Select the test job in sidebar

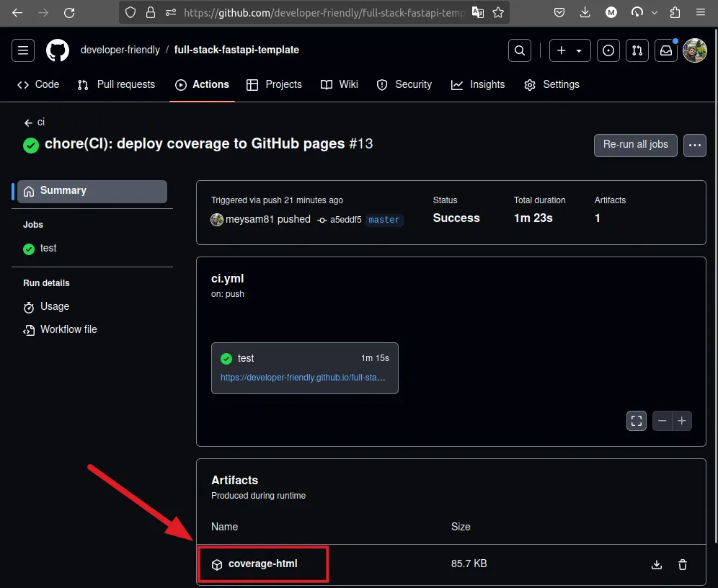click(48, 248)
